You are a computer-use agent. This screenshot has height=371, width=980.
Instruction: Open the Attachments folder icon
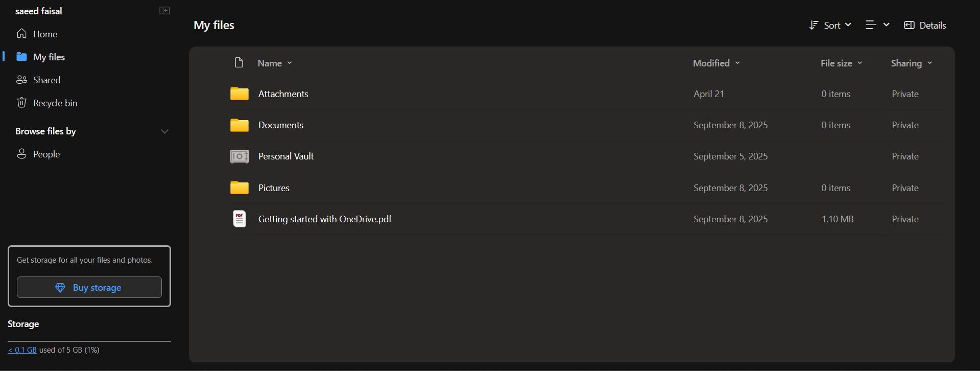coord(239,94)
